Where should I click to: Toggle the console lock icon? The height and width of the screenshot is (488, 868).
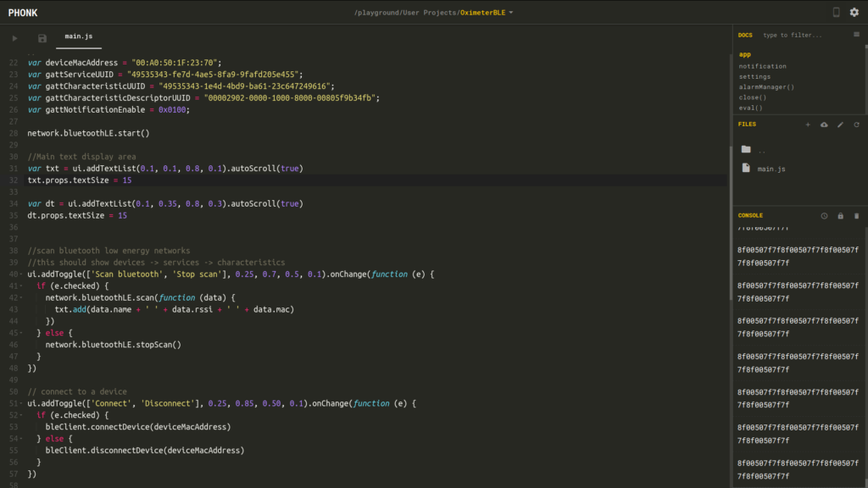pyautogui.click(x=840, y=216)
